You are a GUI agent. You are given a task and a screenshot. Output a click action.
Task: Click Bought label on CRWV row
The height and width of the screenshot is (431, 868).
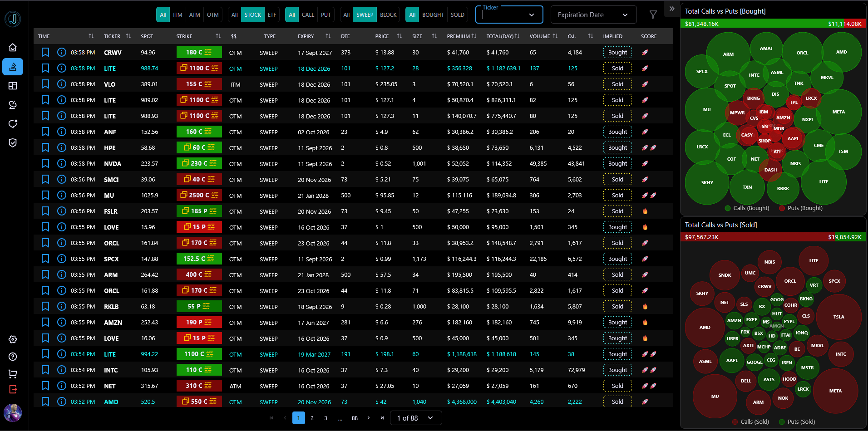(x=617, y=53)
